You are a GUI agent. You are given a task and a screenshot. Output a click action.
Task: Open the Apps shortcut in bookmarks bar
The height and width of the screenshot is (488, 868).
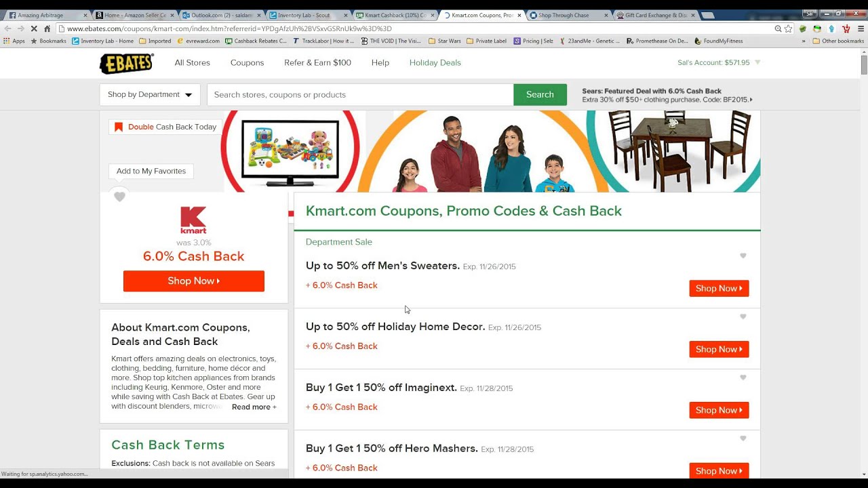click(14, 41)
